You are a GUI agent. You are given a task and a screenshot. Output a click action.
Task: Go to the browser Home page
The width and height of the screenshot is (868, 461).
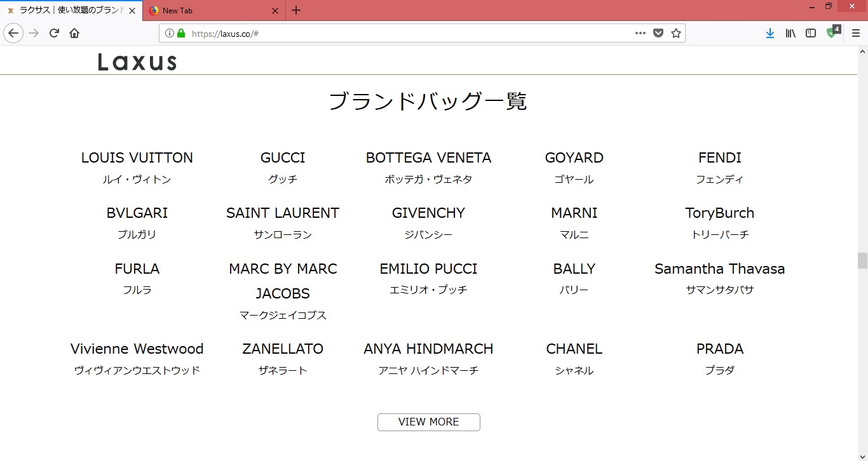[x=74, y=33]
